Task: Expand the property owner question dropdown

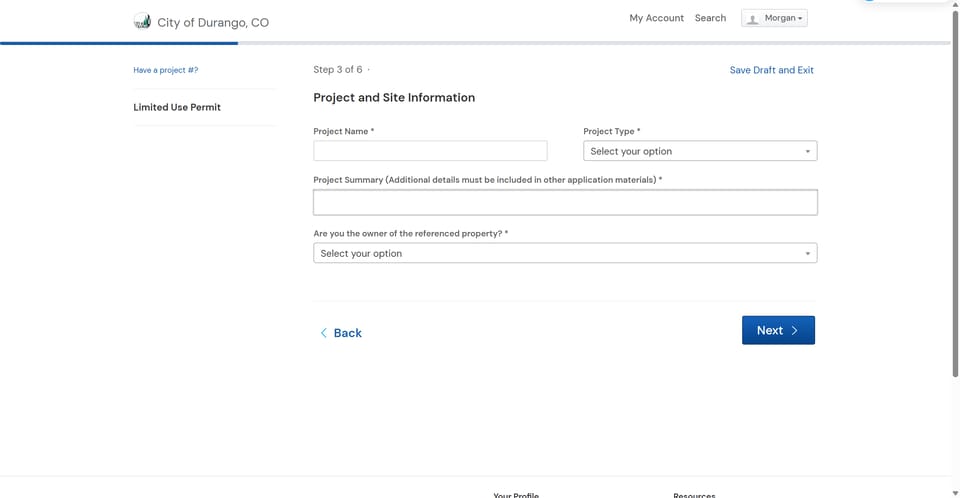Action: click(x=565, y=253)
